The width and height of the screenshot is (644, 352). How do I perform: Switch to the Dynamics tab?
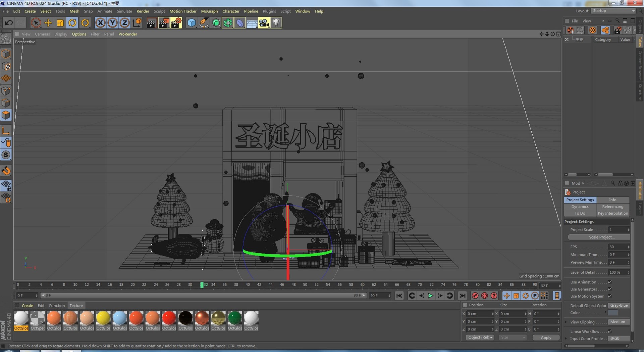pos(580,207)
